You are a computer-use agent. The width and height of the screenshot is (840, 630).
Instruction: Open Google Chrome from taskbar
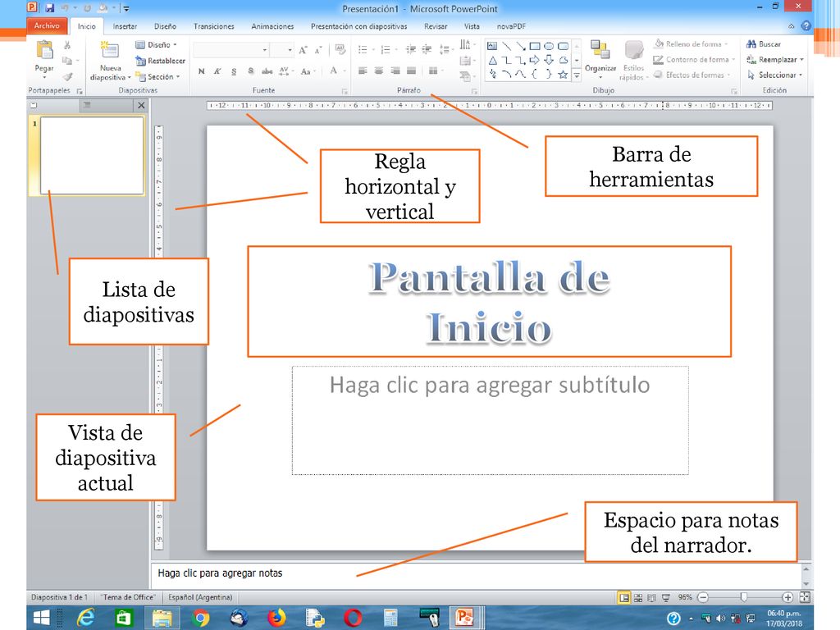pyautogui.click(x=200, y=619)
